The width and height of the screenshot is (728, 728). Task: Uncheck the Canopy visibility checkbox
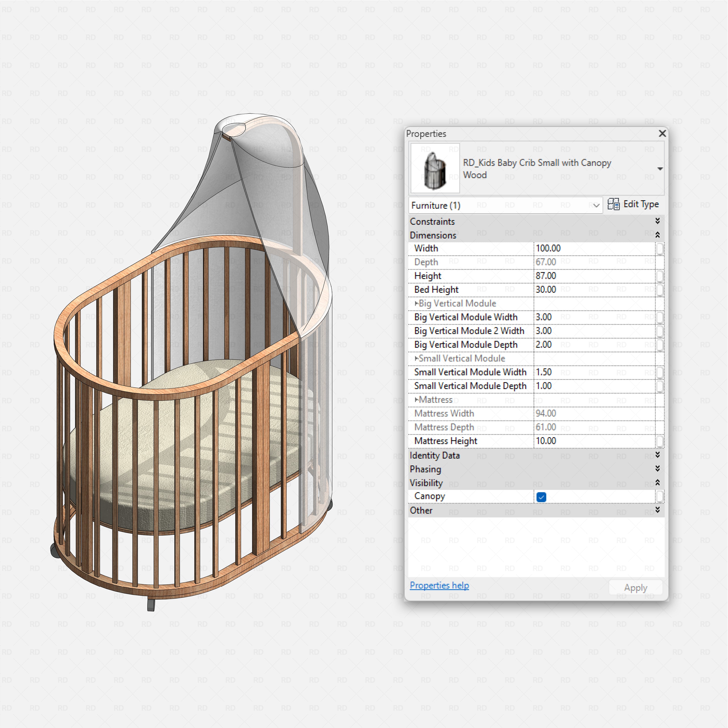tap(541, 497)
